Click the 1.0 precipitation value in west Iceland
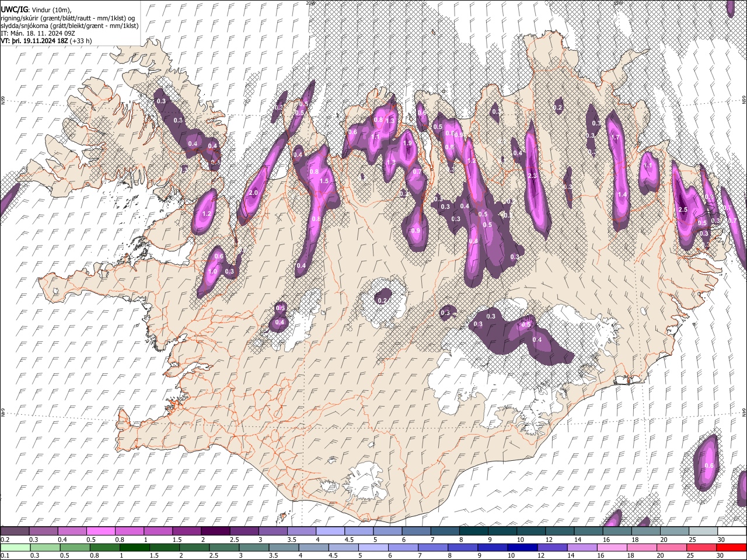Screen dimensions: 747x560 pyautogui.click(x=212, y=271)
